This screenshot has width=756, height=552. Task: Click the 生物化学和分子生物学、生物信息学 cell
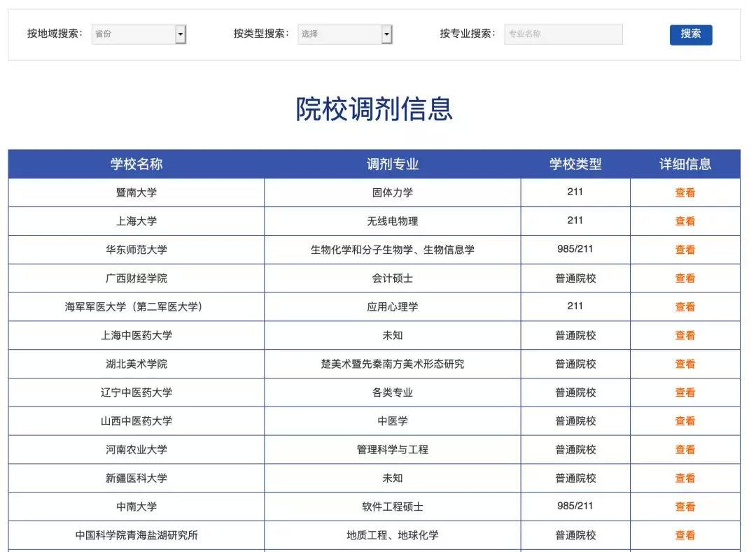pyautogui.click(x=393, y=250)
